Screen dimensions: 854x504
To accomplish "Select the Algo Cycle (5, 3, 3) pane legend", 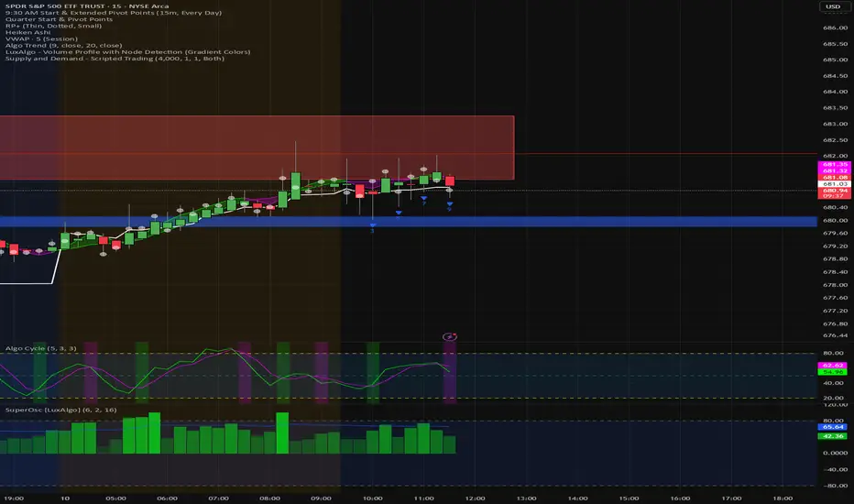I will [x=41, y=348].
